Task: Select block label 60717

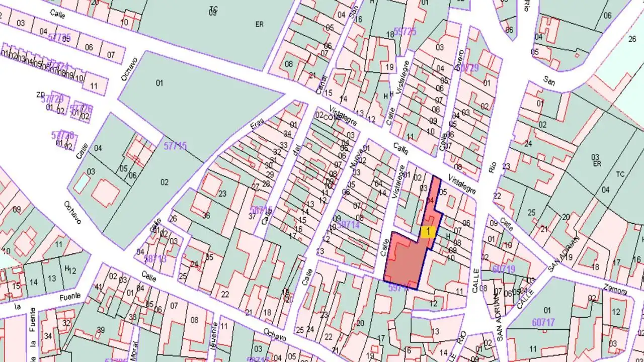Action: (543, 322)
